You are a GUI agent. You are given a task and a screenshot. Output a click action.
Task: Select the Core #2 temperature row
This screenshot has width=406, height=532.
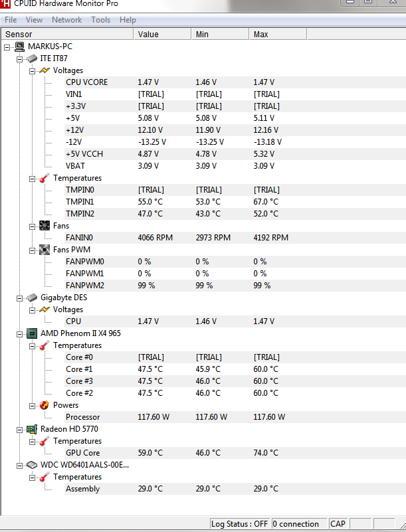coord(235,393)
